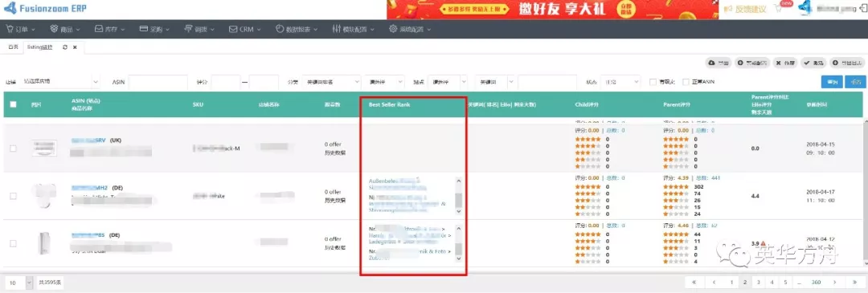Select the checkbox for the MH2 DE row
Viewport: 868px width, 293px height.
point(14,196)
